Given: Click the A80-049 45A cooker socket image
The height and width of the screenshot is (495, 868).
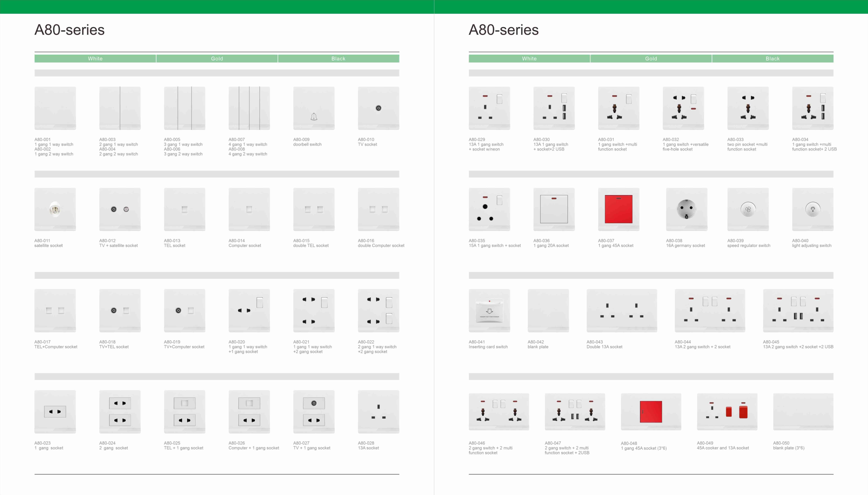Looking at the screenshot, I should (727, 412).
